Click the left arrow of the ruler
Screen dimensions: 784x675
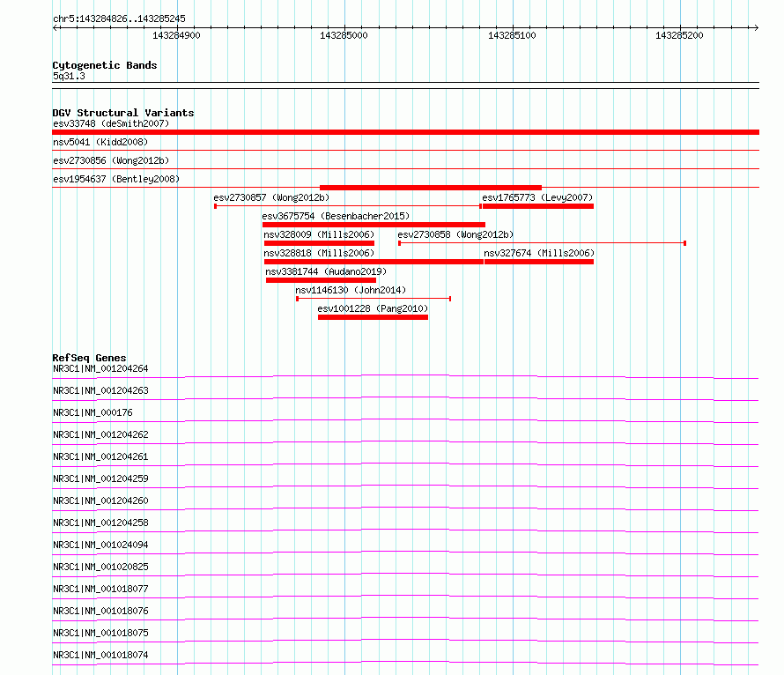pyautogui.click(x=55, y=27)
